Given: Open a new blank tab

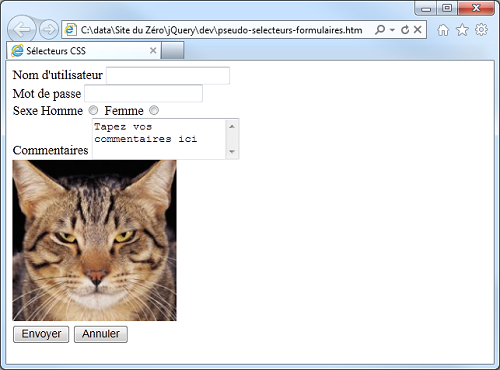Looking at the screenshot, I should tap(172, 51).
